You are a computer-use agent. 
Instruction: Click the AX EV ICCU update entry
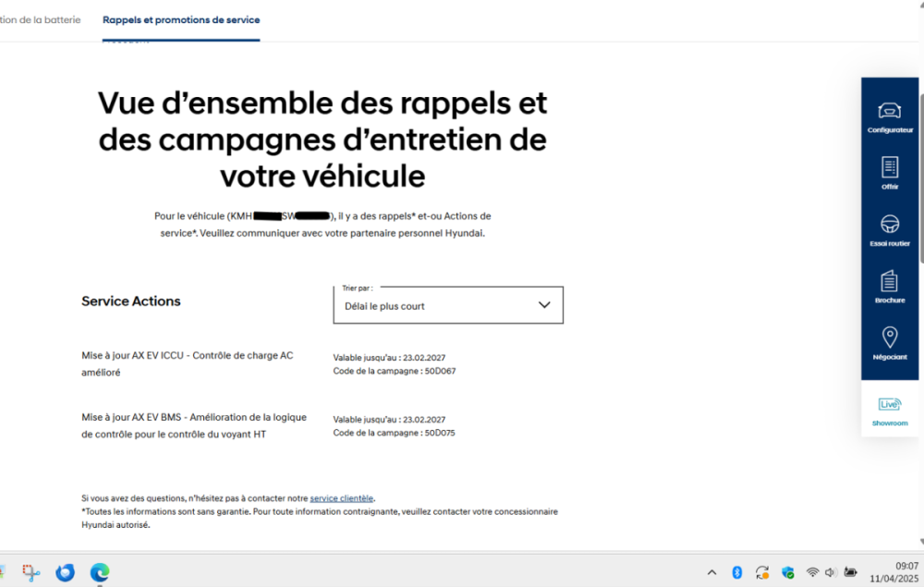(x=187, y=363)
